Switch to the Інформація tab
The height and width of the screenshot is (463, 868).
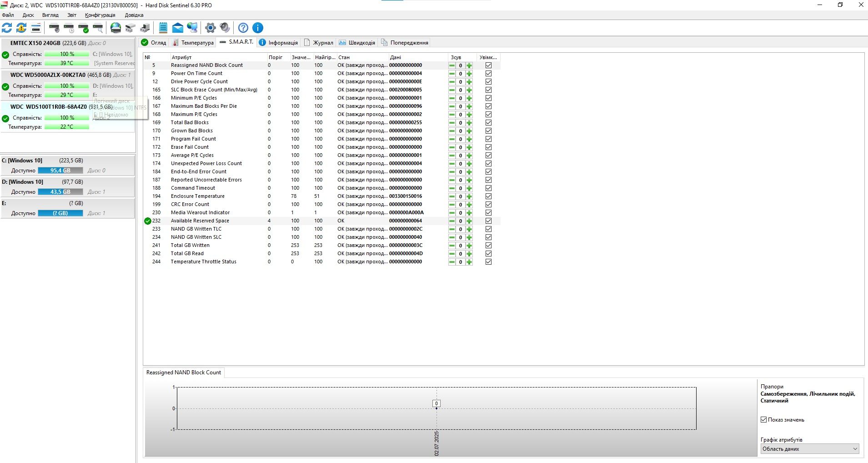pos(278,43)
